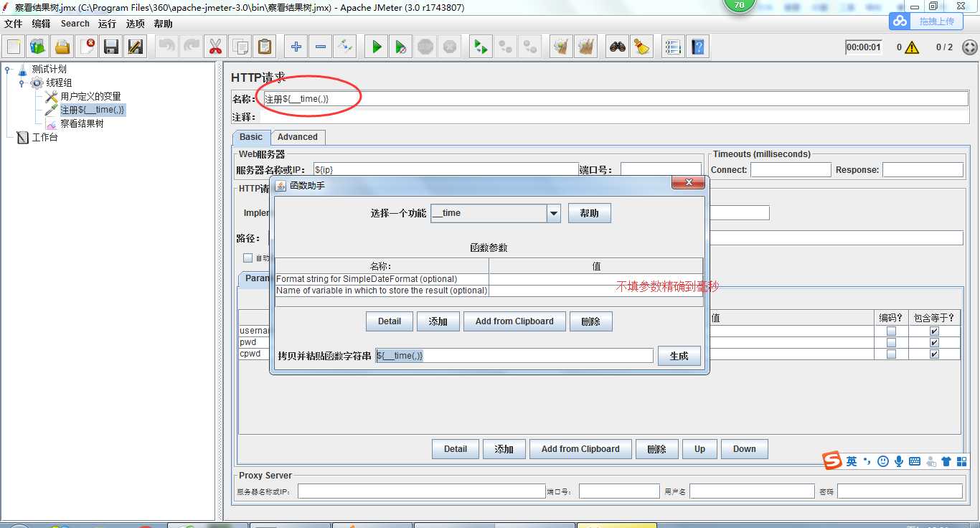Toggle the 编码 checkbox in pwd row
Image resolution: width=980 pixels, height=528 pixels.
coord(891,343)
